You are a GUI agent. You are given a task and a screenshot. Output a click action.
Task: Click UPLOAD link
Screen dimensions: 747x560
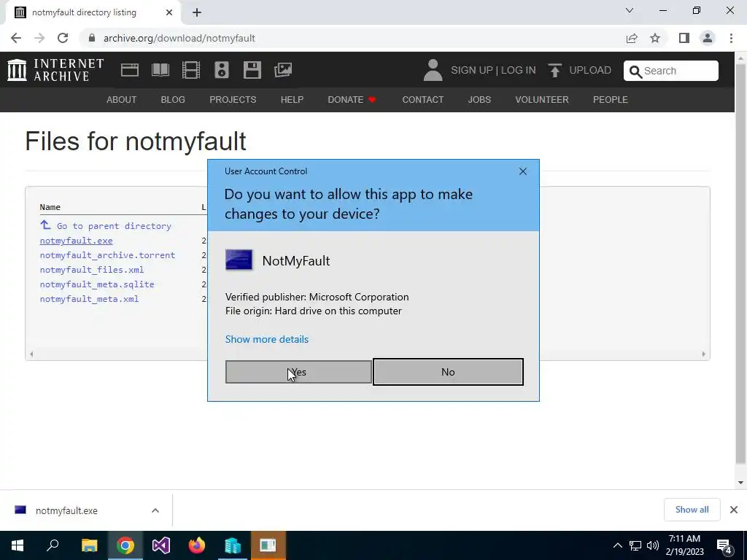point(589,70)
